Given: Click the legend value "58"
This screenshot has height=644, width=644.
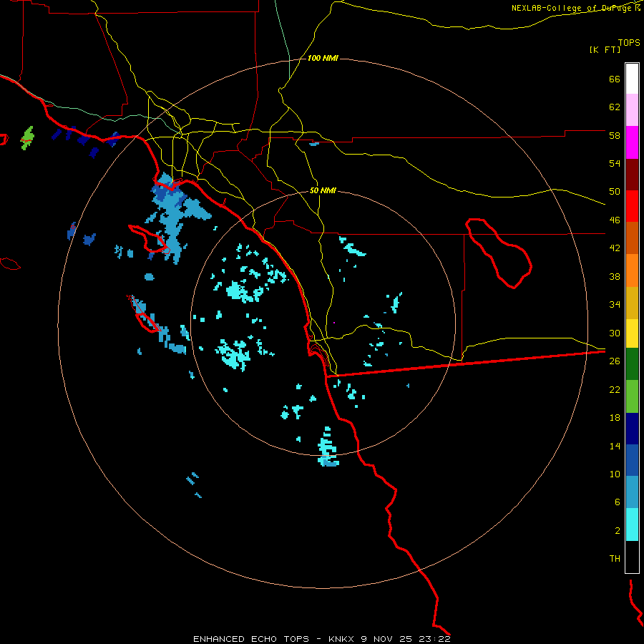Looking at the screenshot, I should click(615, 135).
